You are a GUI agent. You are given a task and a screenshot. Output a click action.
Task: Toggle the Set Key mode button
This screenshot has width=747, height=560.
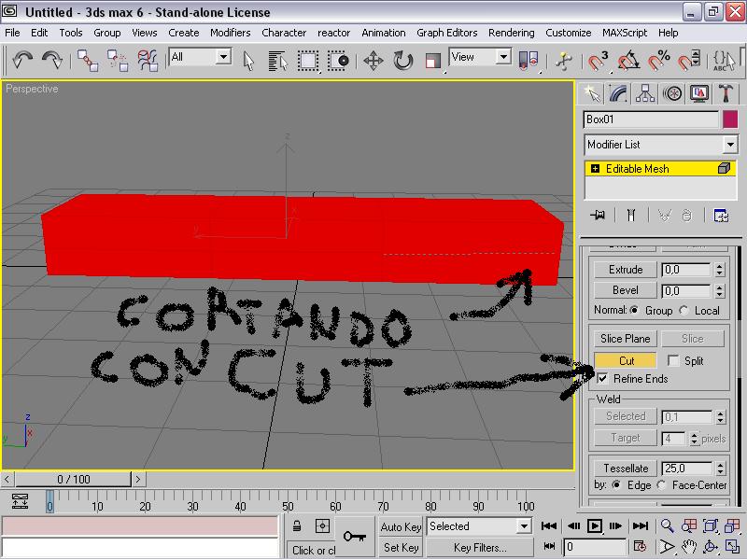(402, 548)
